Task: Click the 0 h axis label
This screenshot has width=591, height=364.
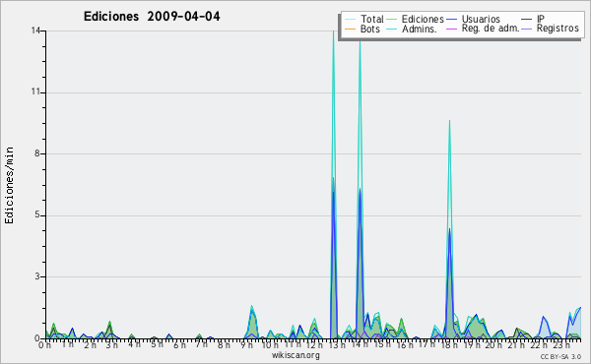Action: pyautogui.click(x=44, y=345)
